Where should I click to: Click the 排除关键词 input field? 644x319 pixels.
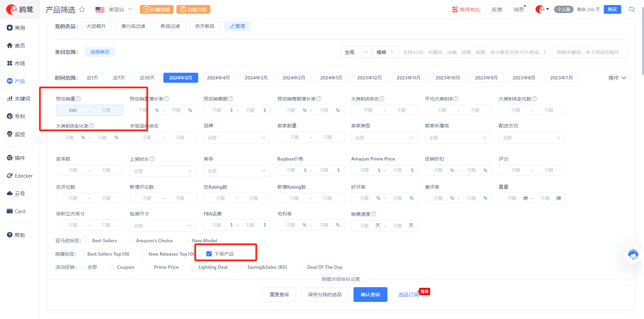tap(589, 52)
